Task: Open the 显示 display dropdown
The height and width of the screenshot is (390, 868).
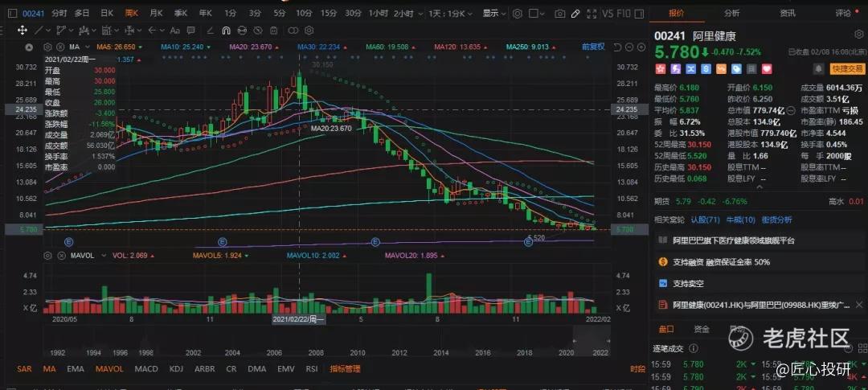Action: coord(493,14)
